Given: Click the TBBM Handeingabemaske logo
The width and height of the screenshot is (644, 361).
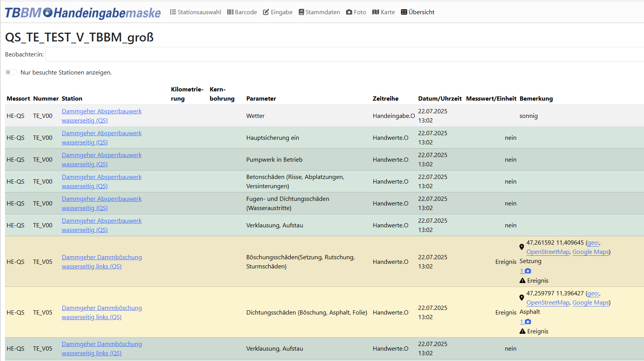Looking at the screenshot, I should 83,13.
